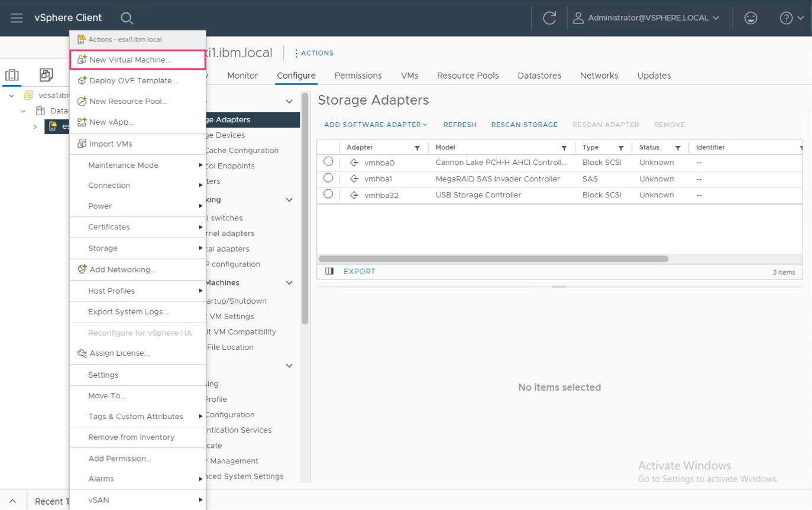
Task: Open Storage submenu in context menu
Action: (138, 248)
